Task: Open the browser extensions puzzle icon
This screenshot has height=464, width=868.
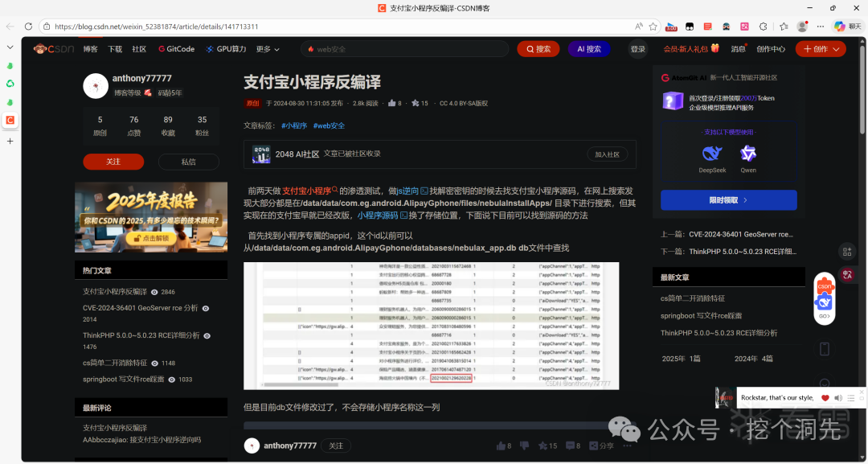Action: 764,26
